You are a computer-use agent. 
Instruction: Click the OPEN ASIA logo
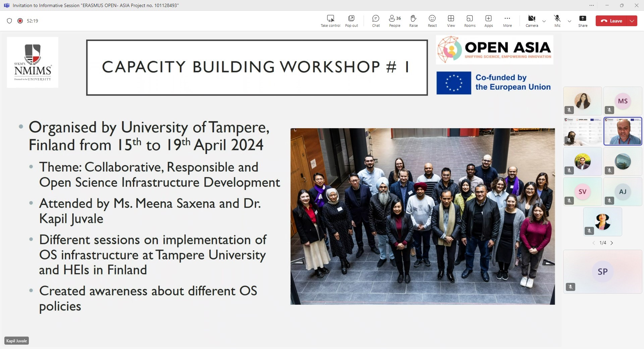pos(494,50)
